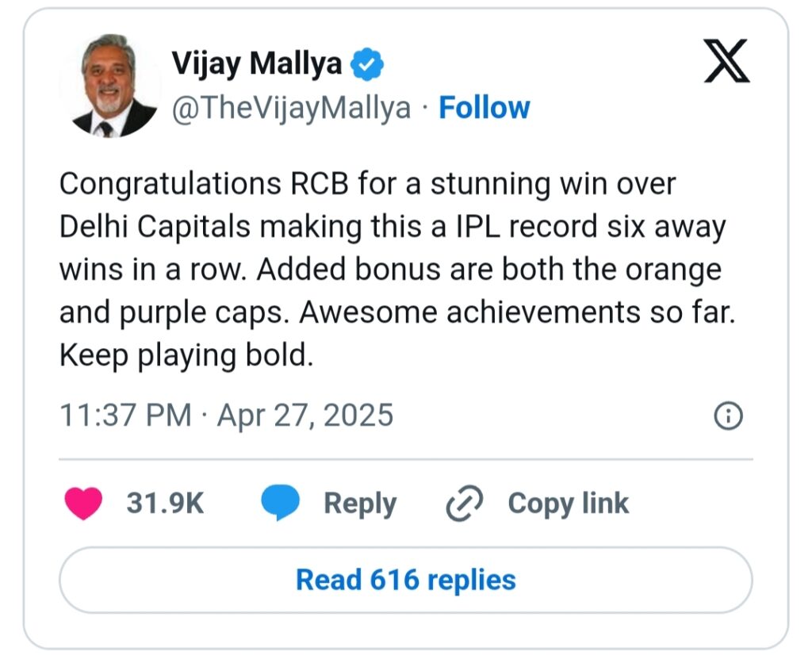This screenshot has height=655, width=812.
Task: Click the 'Keep playing bold.' line of tweet
Action: 186,356
